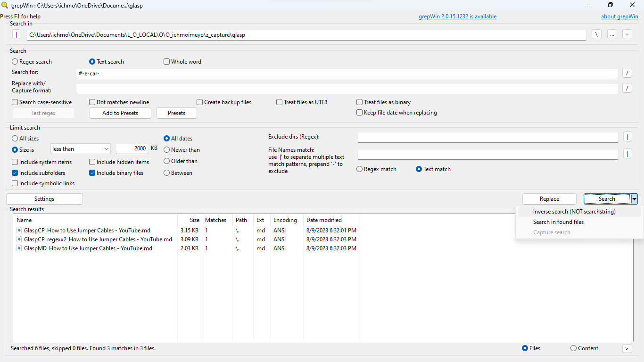Click the size value field showing 2000
Viewport: 644px width, 362px height.
(x=132, y=148)
